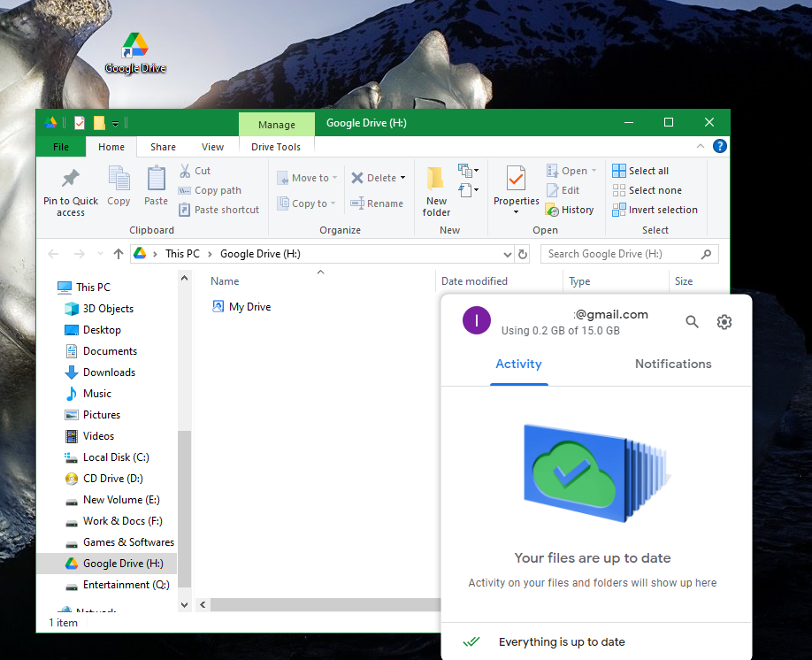This screenshot has width=812, height=660.
Task: Click quick access Properties toolbar icon
Action: [x=80, y=123]
